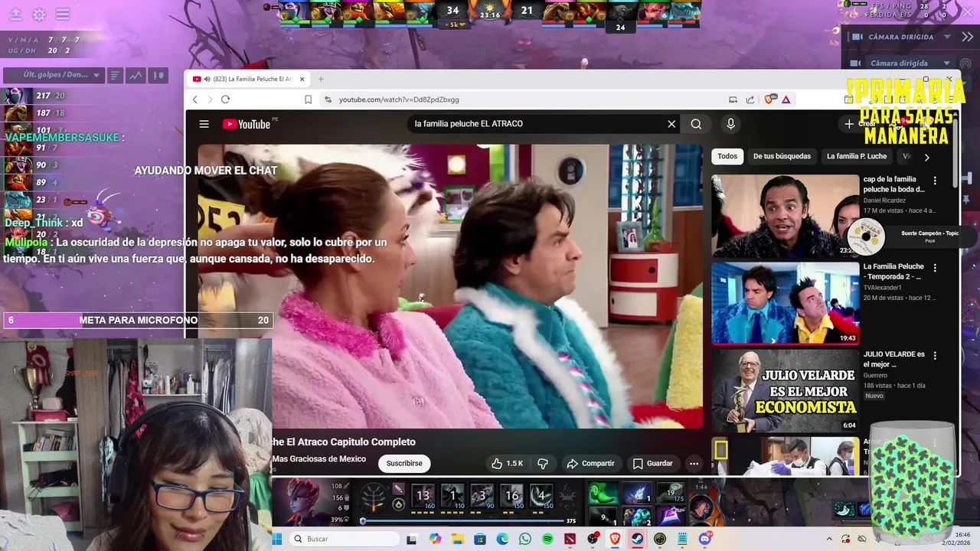
Task: Open Dota settings gear icon
Action: (39, 15)
